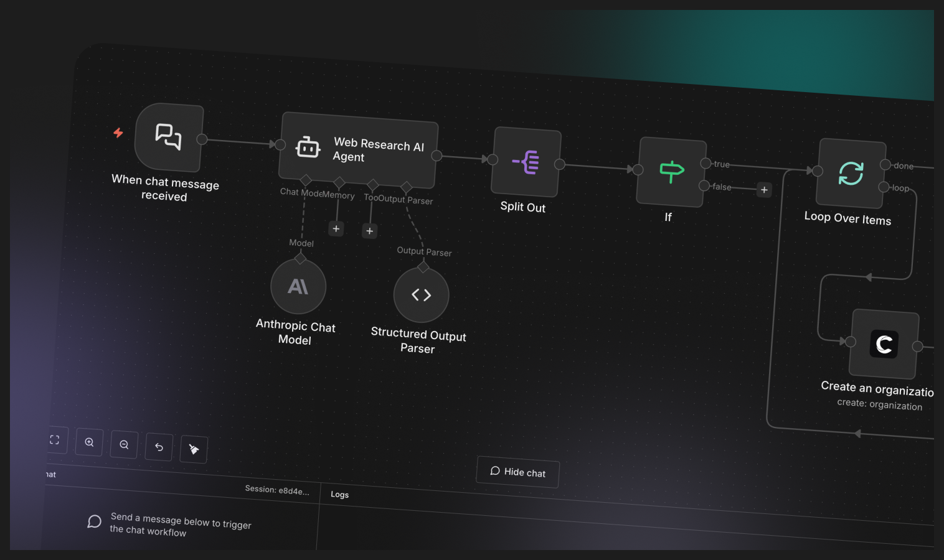Image resolution: width=944 pixels, height=560 pixels.
Task: Click the 'Loop Over Items' label
Action: pyautogui.click(x=847, y=218)
